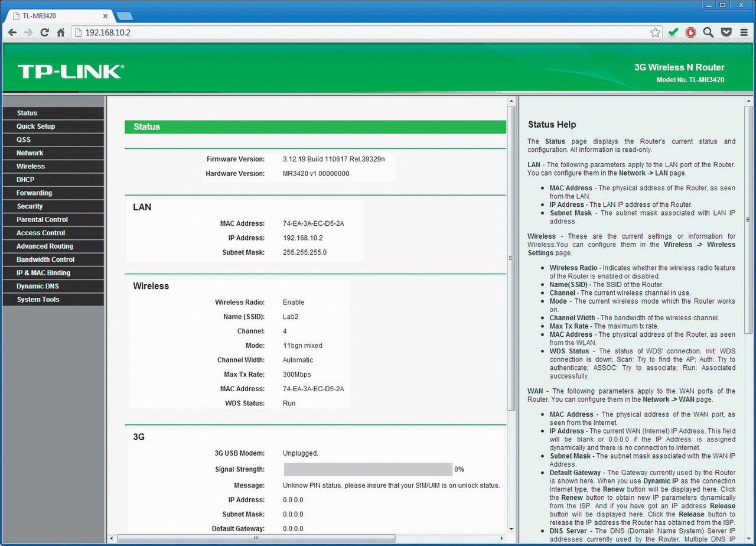The width and height of the screenshot is (756, 546).
Task: Click hardware version MR3420 v1 00000000
Action: [316, 174]
